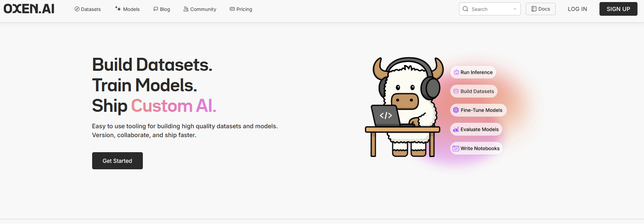Screen dimensions: 644x224
Task: Click the Oxen.ai logo
Action: [29, 9]
